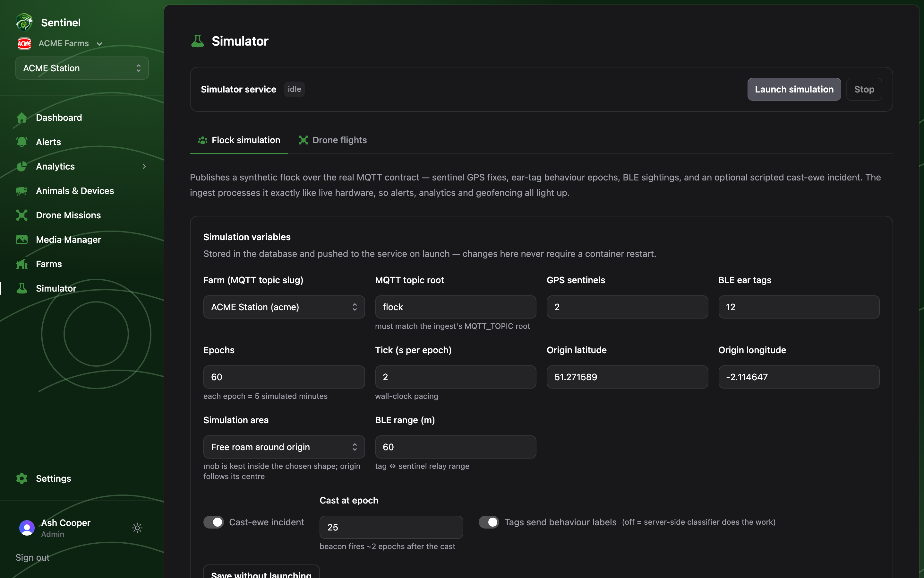Open the ACME Station selector

tap(82, 68)
